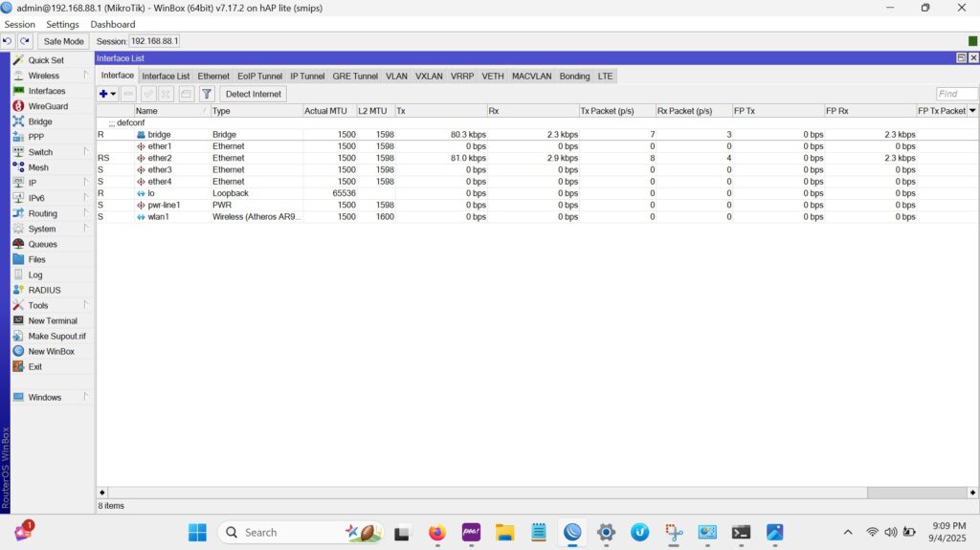Click the undo arrow in the toolbar
Image resolution: width=980 pixels, height=550 pixels.
[x=7, y=41]
